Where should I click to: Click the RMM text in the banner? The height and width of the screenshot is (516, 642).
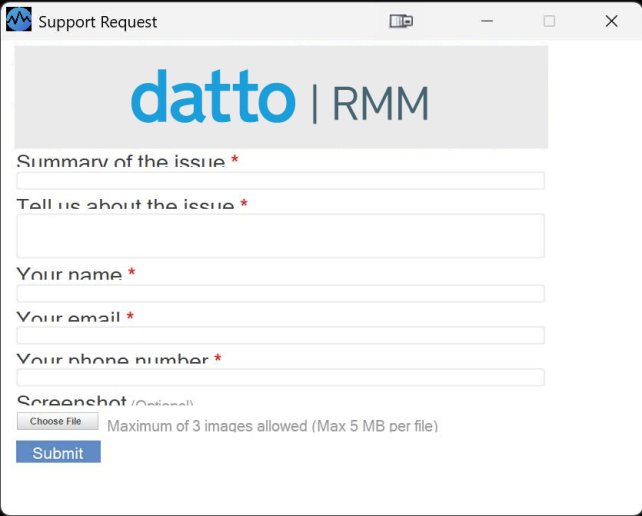tap(380, 103)
